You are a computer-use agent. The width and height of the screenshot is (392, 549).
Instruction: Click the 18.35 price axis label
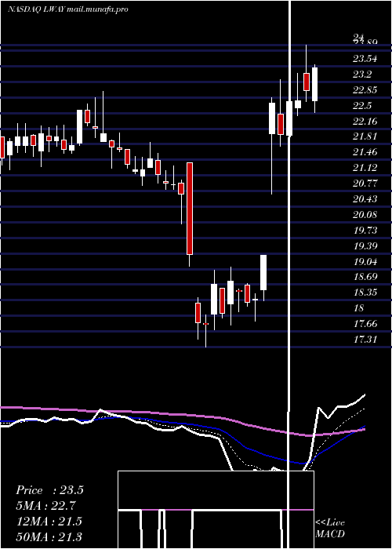365,293
